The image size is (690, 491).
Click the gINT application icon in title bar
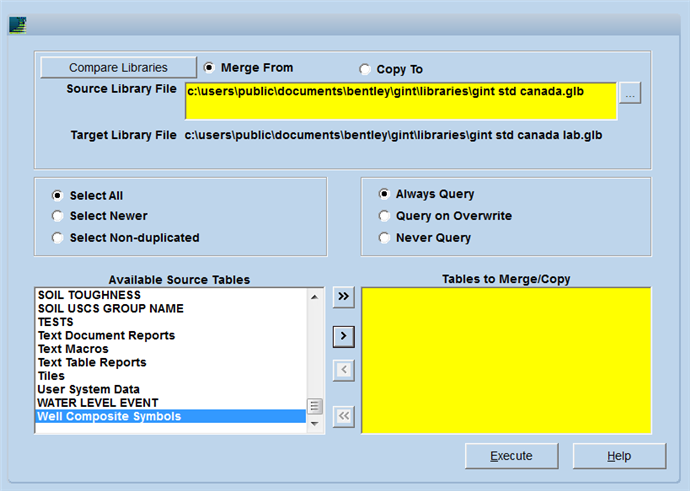[x=18, y=25]
